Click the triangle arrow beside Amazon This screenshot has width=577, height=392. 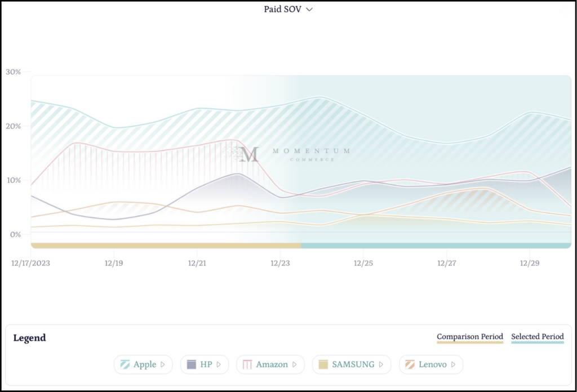[x=294, y=364]
